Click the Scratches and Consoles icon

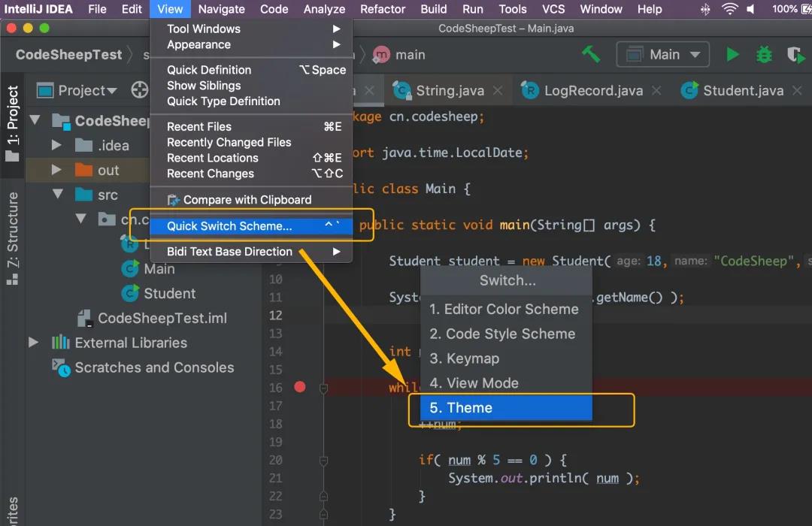(x=61, y=367)
